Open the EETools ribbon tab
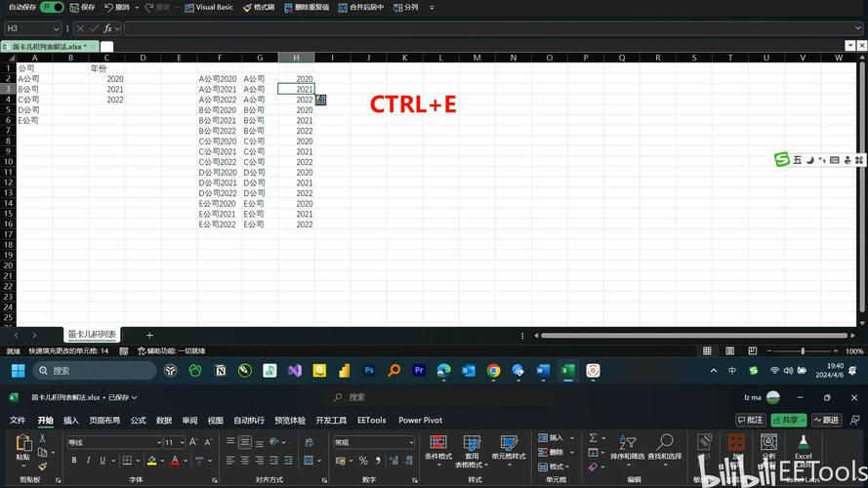 coord(371,421)
